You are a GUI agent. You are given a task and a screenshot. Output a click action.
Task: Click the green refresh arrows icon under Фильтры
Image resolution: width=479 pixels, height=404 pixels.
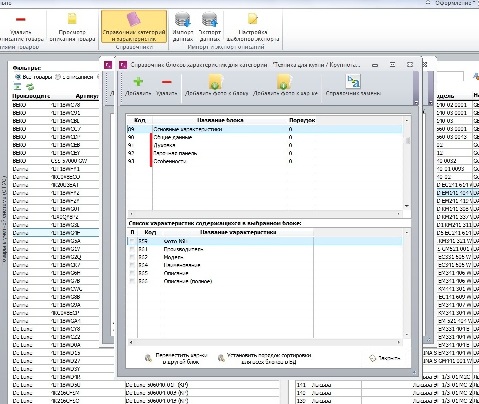coord(30,87)
